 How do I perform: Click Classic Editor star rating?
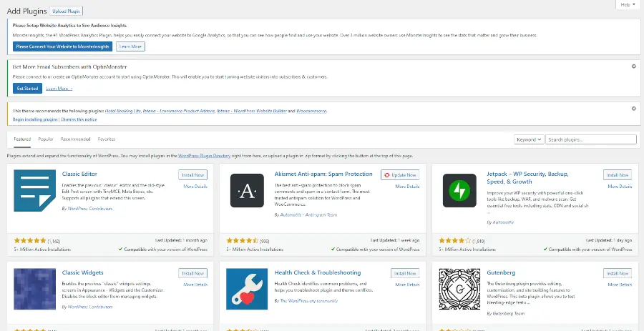click(30, 240)
